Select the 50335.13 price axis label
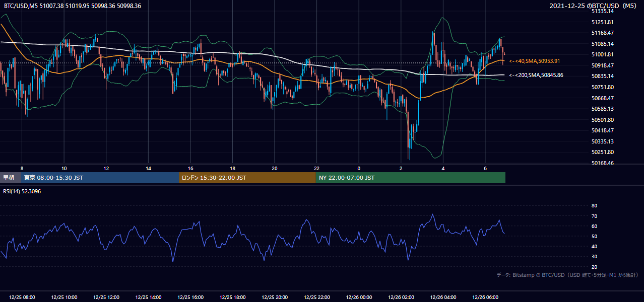Image resolution: width=644 pixels, height=302 pixels. coord(602,141)
